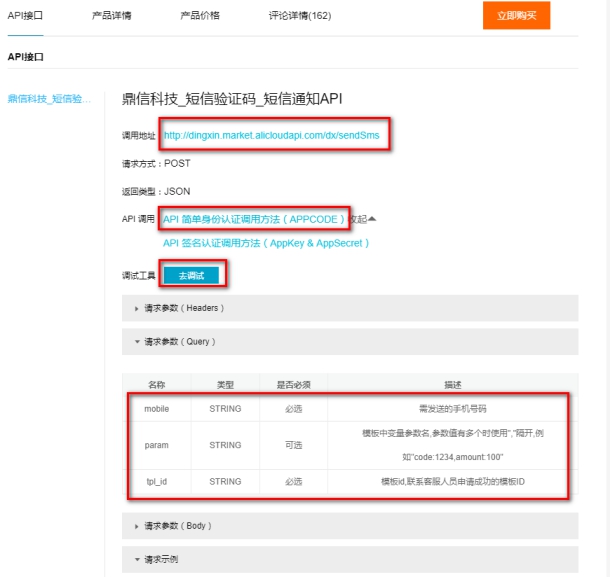The height and width of the screenshot is (578, 610).
Task: Click the 需发送的手机号码 description cell
Action: click(453, 409)
